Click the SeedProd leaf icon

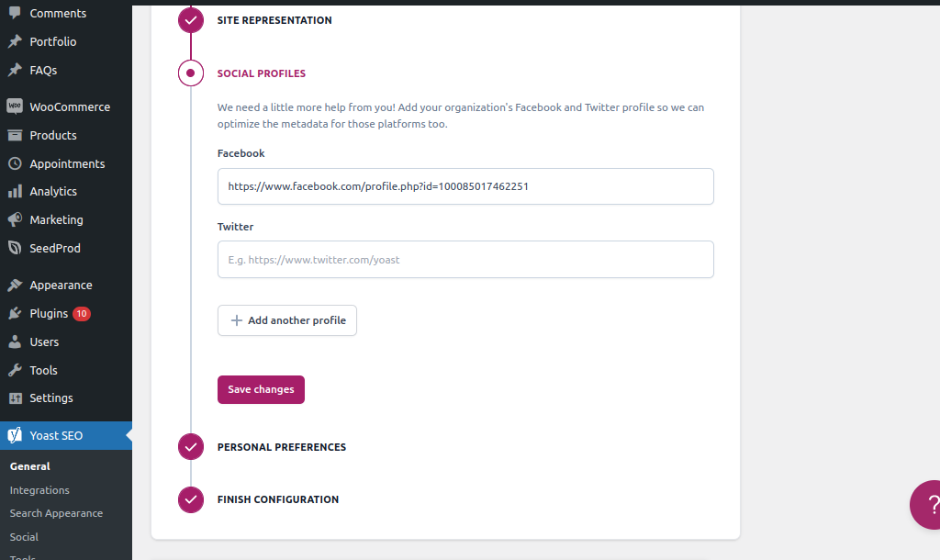(15, 249)
